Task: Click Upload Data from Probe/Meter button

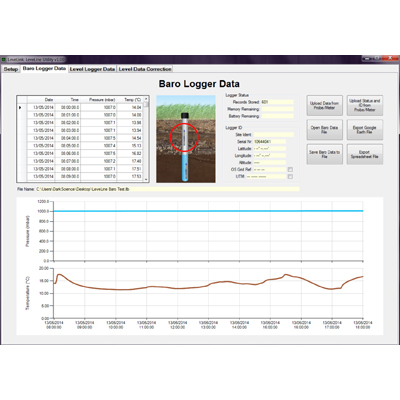Action: pyautogui.click(x=324, y=105)
